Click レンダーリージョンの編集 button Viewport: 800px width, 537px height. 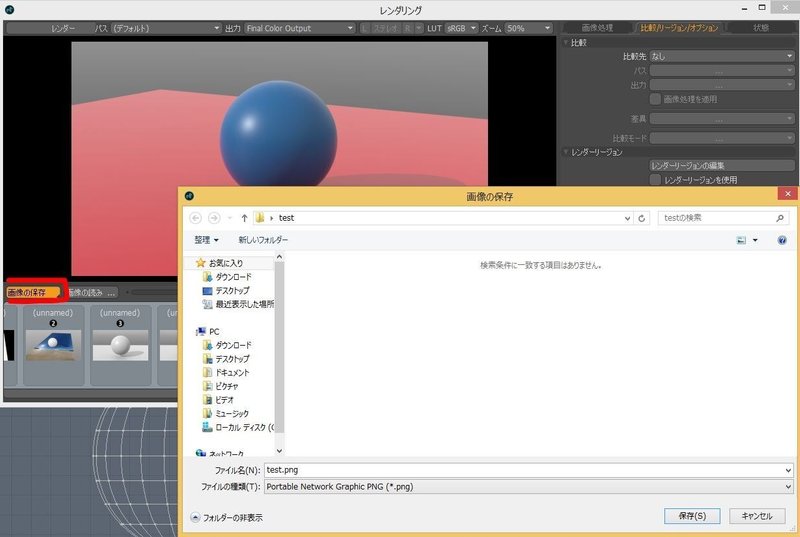(721, 166)
